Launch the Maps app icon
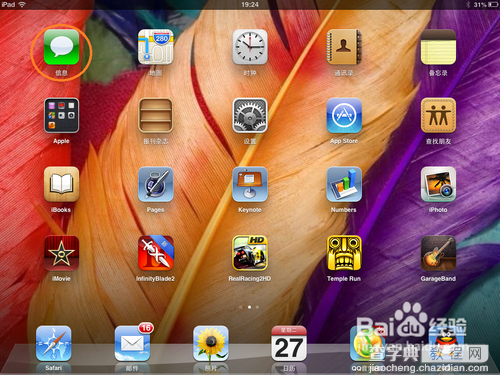 coord(156,47)
